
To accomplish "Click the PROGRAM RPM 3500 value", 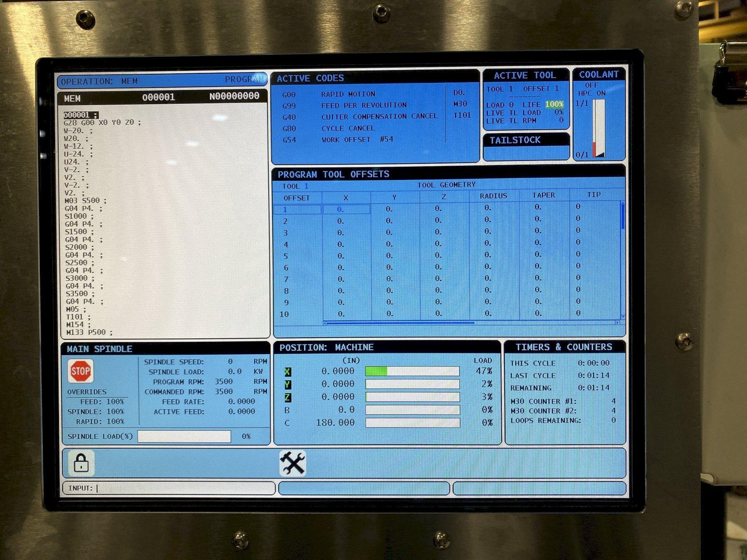I will click(224, 381).
